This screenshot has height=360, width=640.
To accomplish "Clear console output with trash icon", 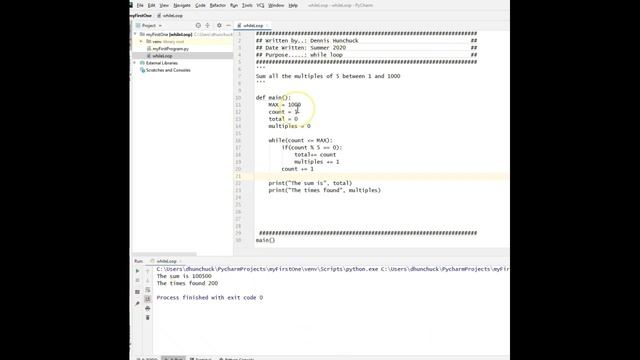I will click(148, 318).
